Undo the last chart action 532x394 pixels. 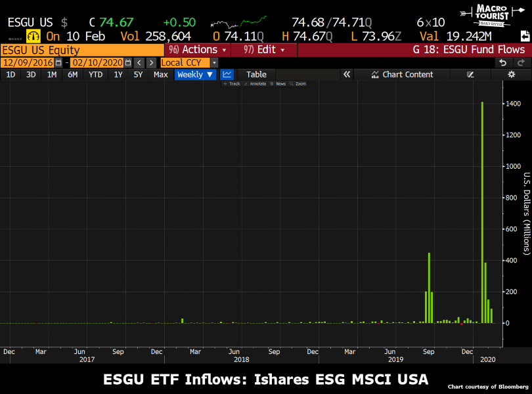pyautogui.click(x=503, y=63)
